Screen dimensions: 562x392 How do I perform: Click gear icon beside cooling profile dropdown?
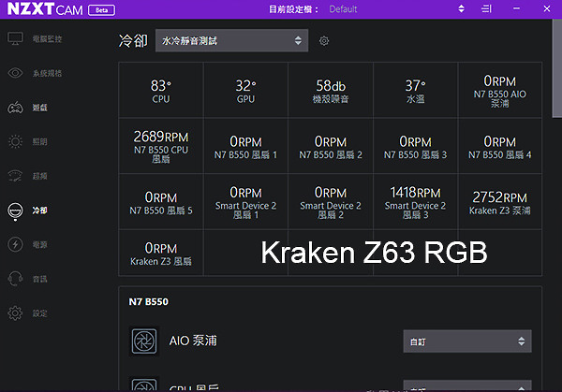tap(324, 41)
